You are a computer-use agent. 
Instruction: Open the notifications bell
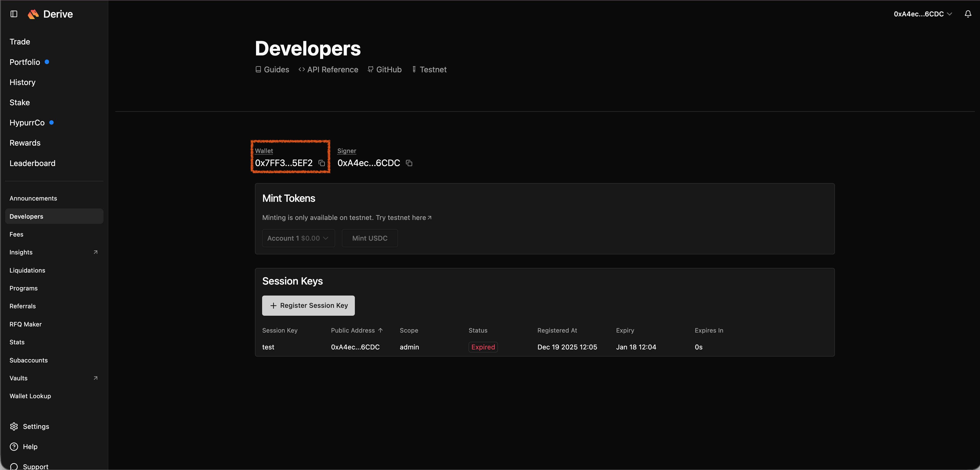tap(968, 14)
